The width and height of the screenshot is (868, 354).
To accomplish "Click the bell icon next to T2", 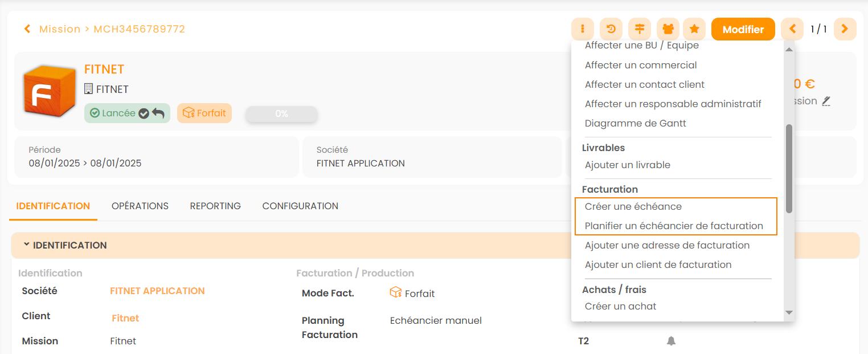I will 671,341.
